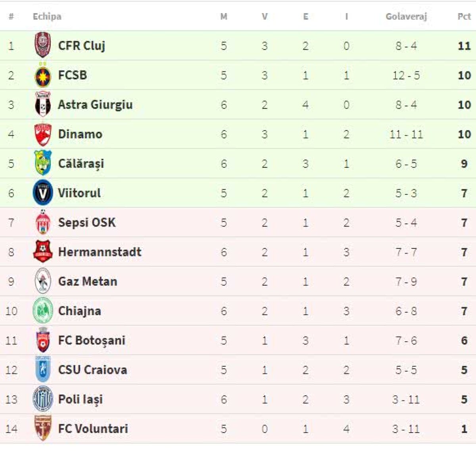Click Dinamo's red club crest
Screen dimensions: 476x460
click(42, 134)
